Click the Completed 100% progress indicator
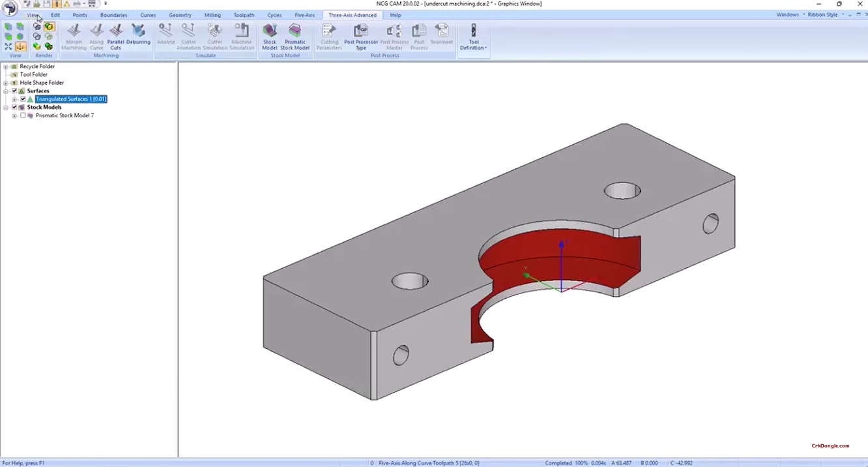The width and height of the screenshot is (868, 467). 566,462
